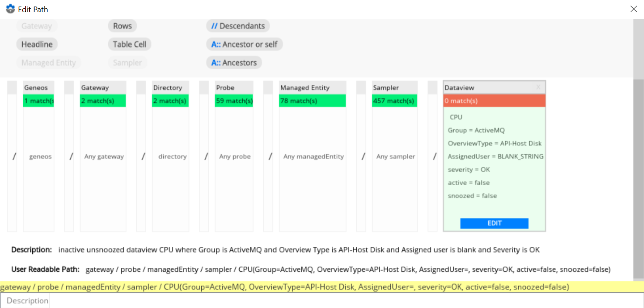Add the Rows path element

(122, 26)
